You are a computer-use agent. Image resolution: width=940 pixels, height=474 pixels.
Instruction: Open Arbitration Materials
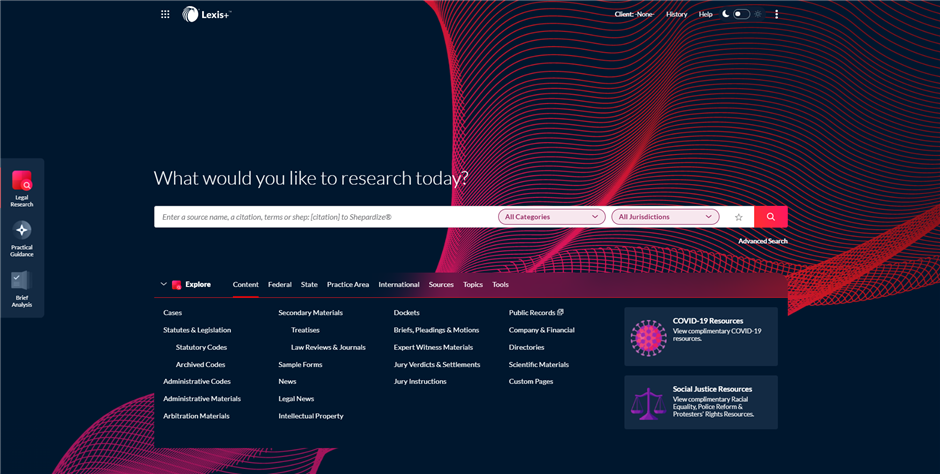(197, 416)
